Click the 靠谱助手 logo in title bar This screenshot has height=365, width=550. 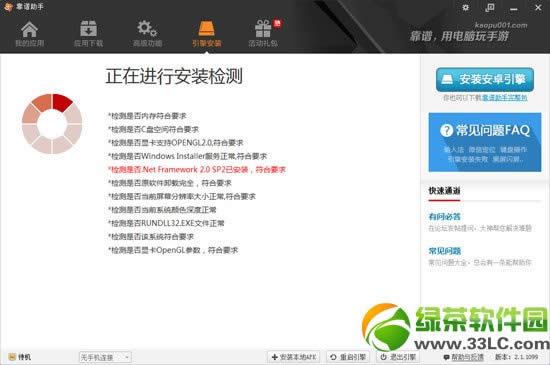[8, 6]
